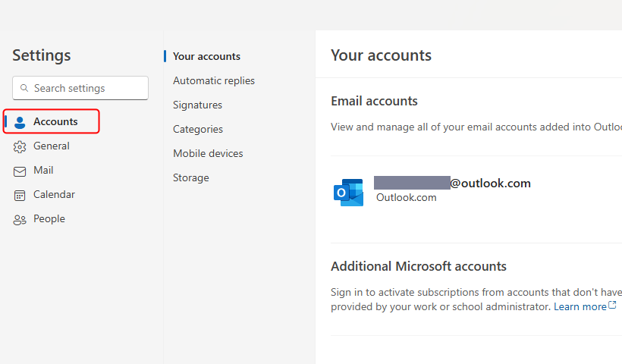The height and width of the screenshot is (364, 622).
Task: Click the Mail envelope icon
Action: tap(20, 171)
